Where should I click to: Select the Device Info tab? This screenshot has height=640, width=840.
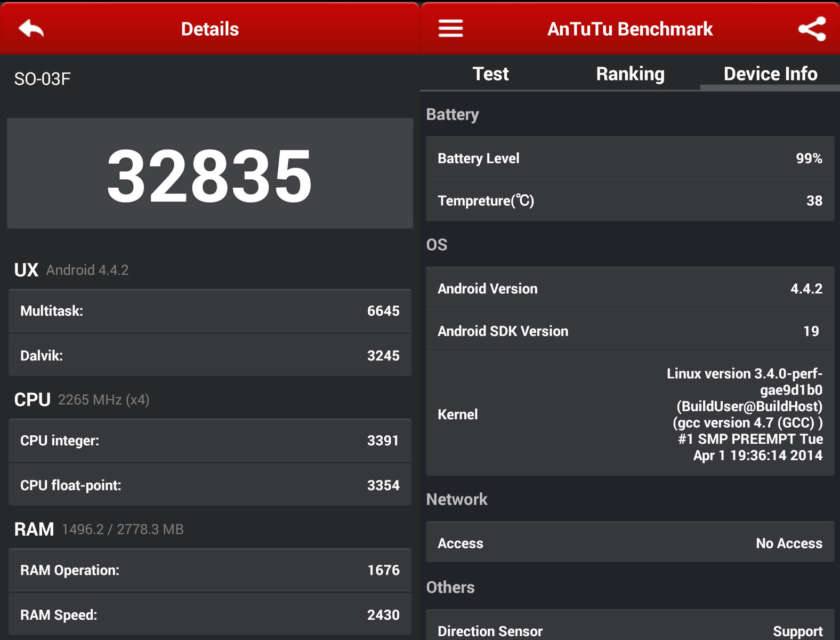(x=770, y=74)
